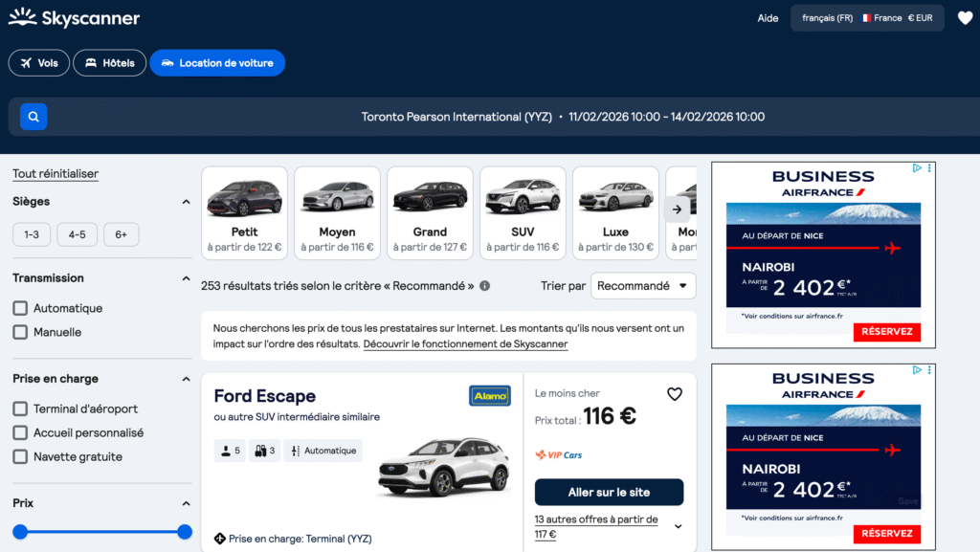Click the VIP Cars provider logo
Image resolution: width=980 pixels, height=552 pixels.
[559, 455]
